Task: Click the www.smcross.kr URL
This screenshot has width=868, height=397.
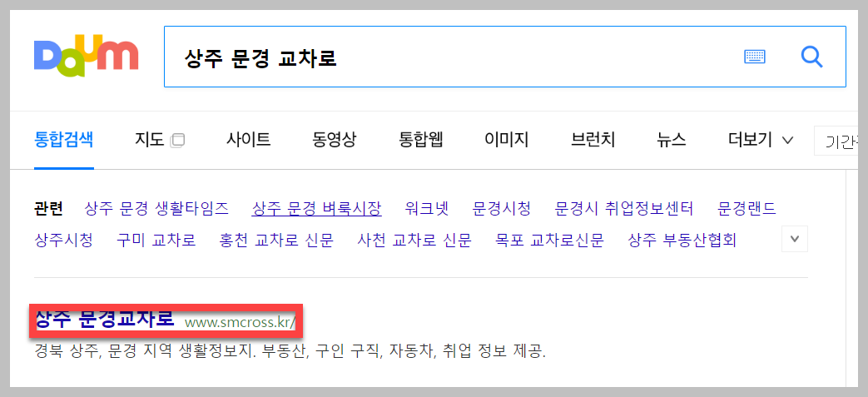Action: [x=241, y=322]
